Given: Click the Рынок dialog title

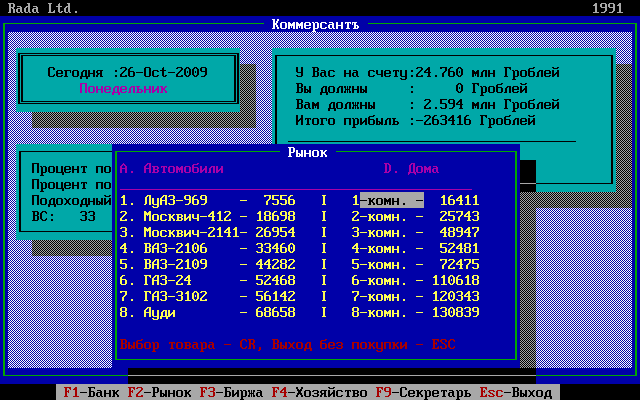Looking at the screenshot, I should click(x=307, y=153).
